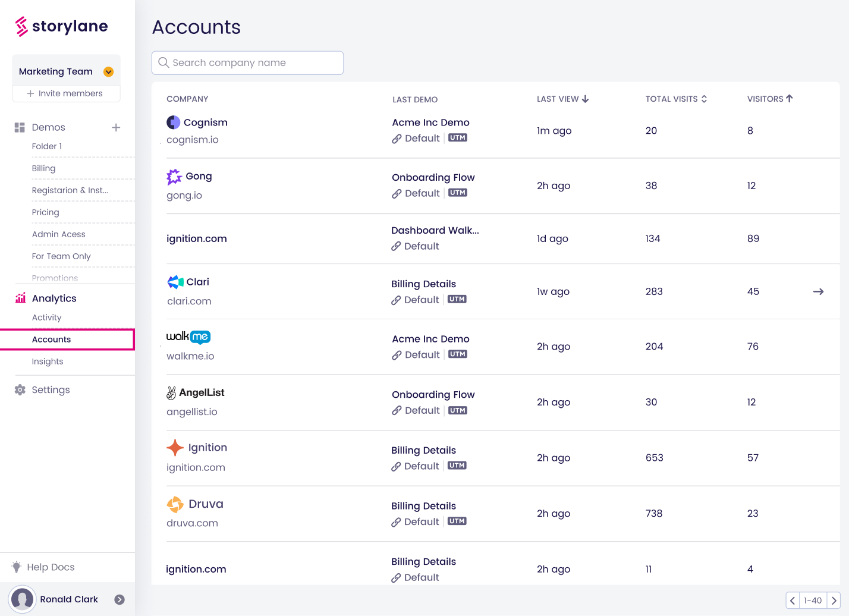
Task: Open Billing Details demo for Clari
Action: click(423, 284)
